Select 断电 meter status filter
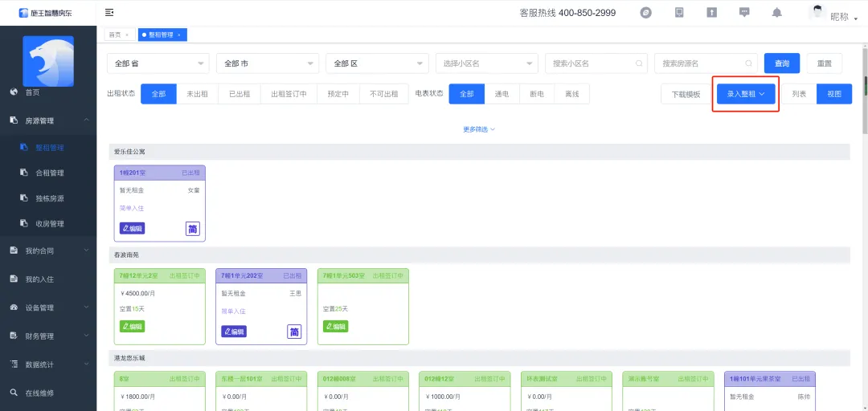Viewport: 868px width, 411px height. 537,94
